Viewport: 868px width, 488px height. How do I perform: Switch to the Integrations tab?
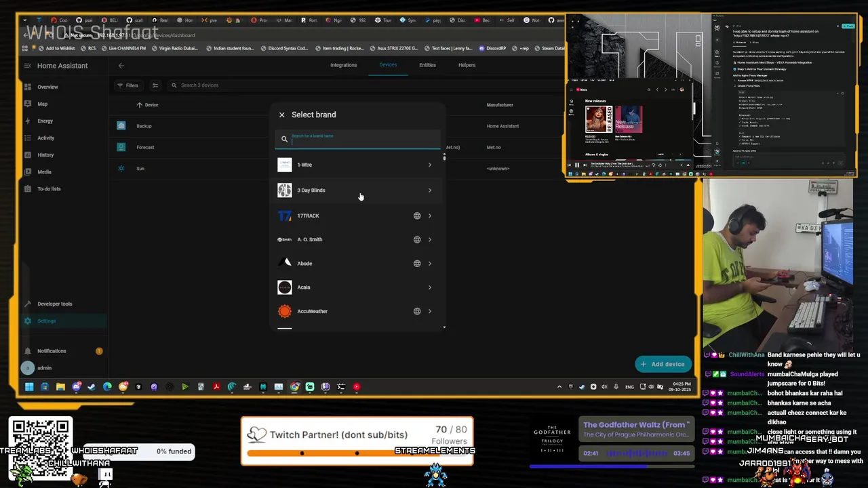click(343, 65)
